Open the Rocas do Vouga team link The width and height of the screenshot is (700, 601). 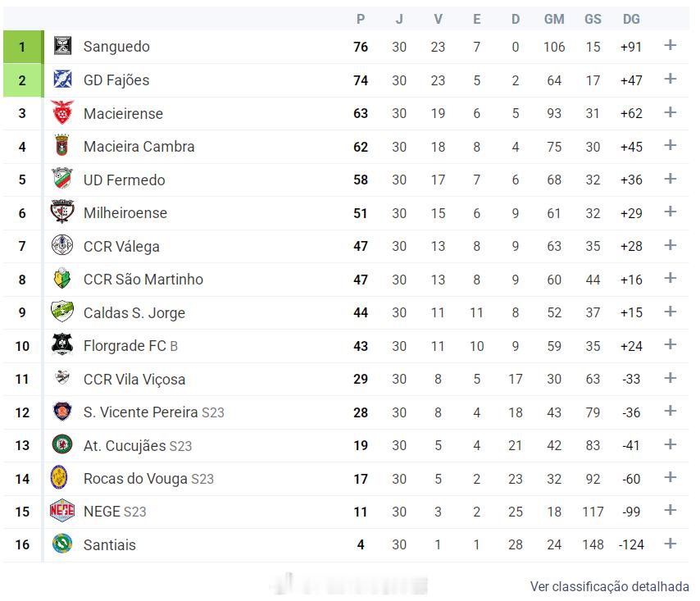[135, 478]
